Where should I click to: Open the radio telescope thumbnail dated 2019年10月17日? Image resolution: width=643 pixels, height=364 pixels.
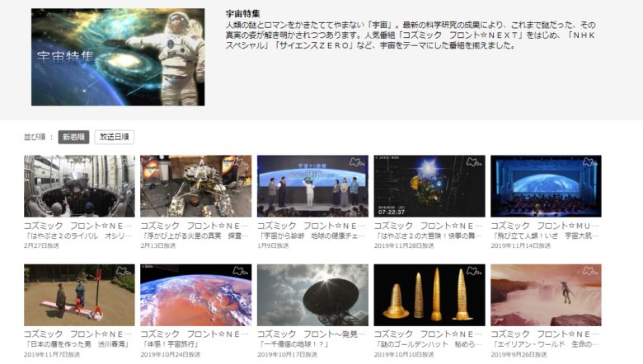tap(312, 295)
